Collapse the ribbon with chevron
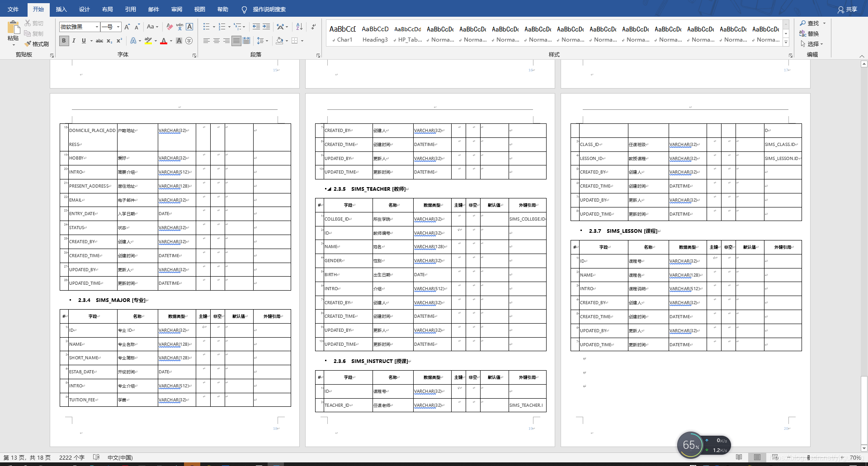This screenshot has width=868, height=466. (x=862, y=56)
